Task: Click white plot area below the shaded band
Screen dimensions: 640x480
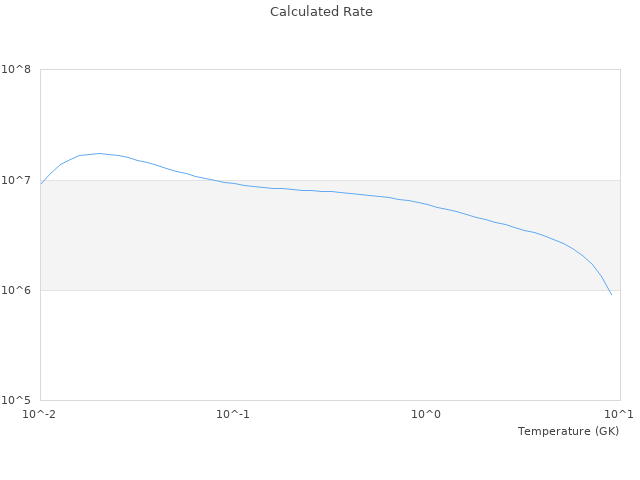Action: tap(300, 350)
